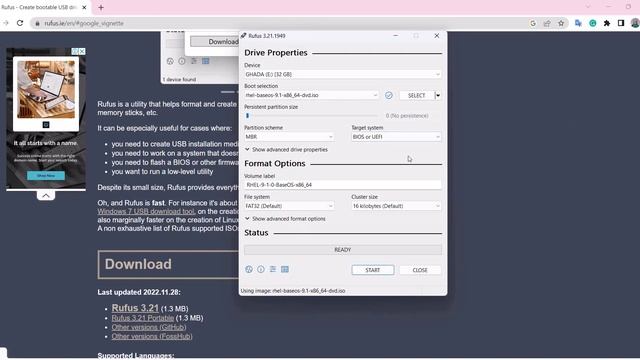This screenshot has height=360, width=640.
Task: Click globe icon in background Rufus screenshot
Action: pos(170,61)
